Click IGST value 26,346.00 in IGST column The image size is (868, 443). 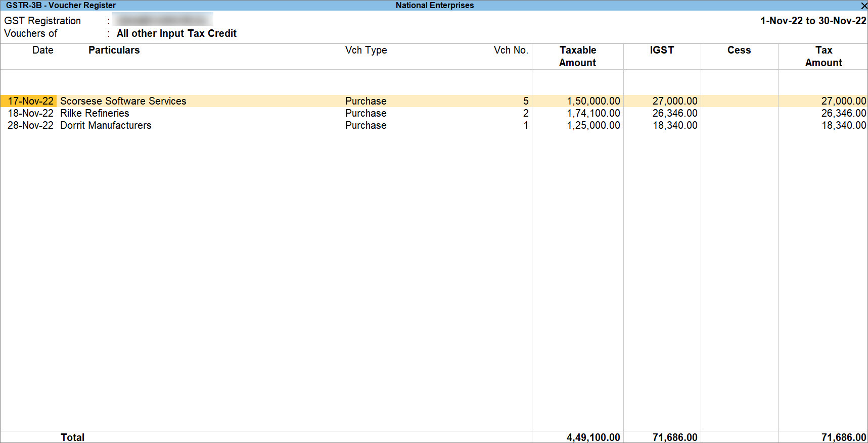[675, 113]
